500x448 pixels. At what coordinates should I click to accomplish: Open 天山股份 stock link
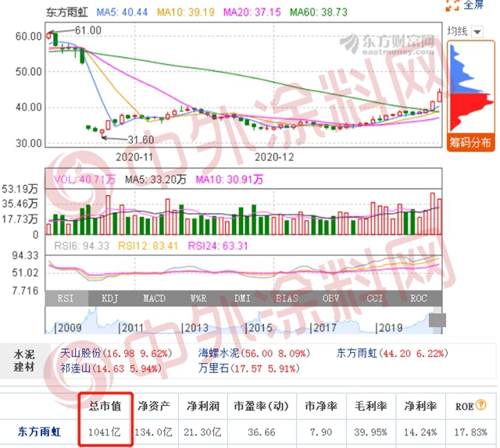click(80, 353)
